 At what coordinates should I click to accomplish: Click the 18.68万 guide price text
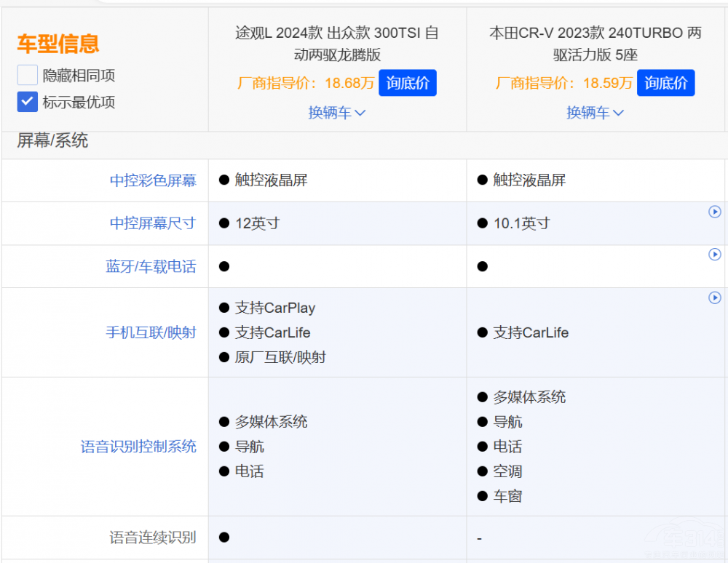[349, 84]
